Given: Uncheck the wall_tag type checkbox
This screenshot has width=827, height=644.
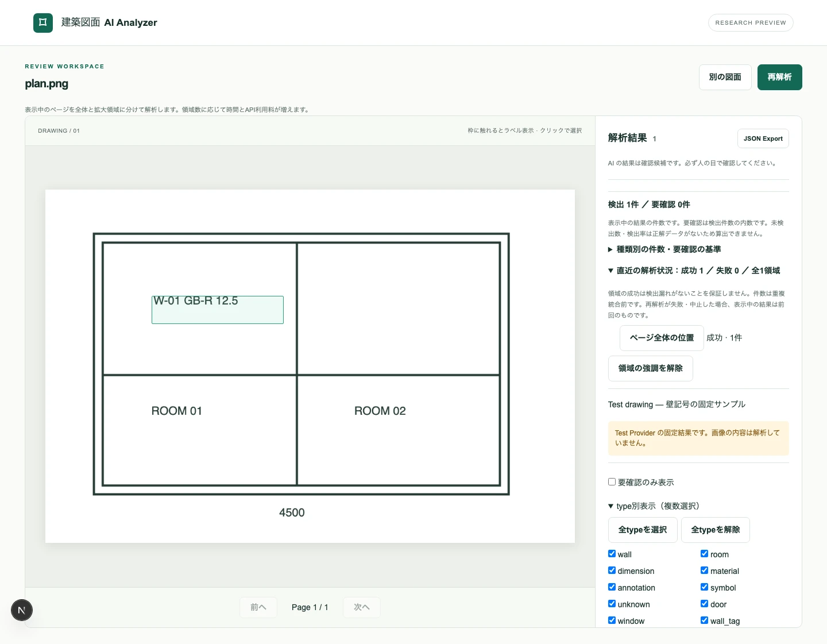Looking at the screenshot, I should coord(704,620).
